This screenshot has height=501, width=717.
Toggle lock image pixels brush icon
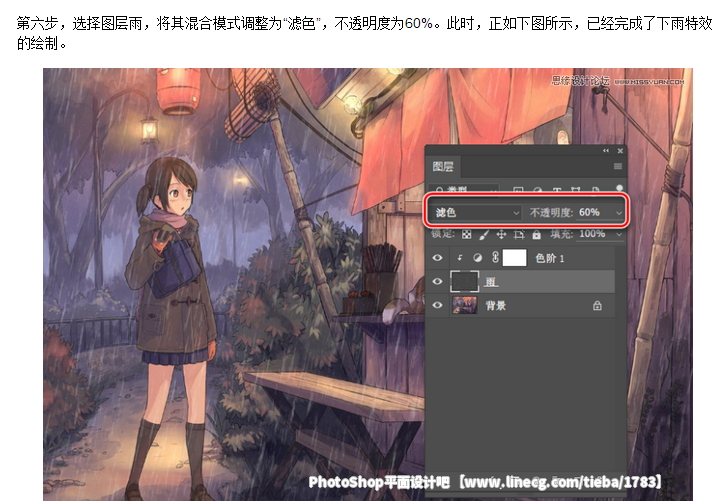point(484,235)
